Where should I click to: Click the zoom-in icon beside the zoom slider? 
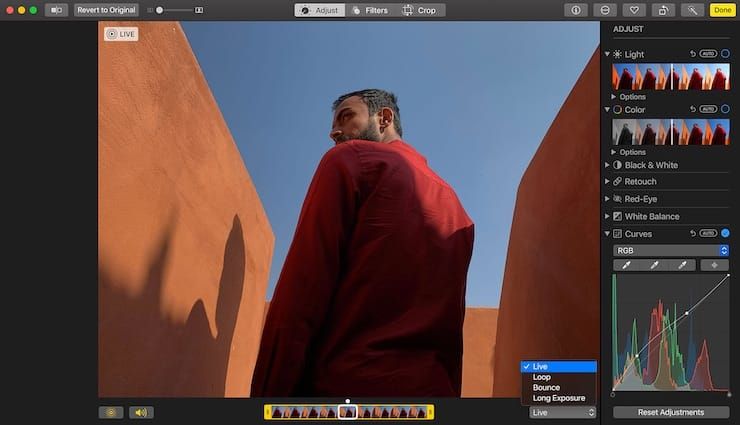pos(199,10)
